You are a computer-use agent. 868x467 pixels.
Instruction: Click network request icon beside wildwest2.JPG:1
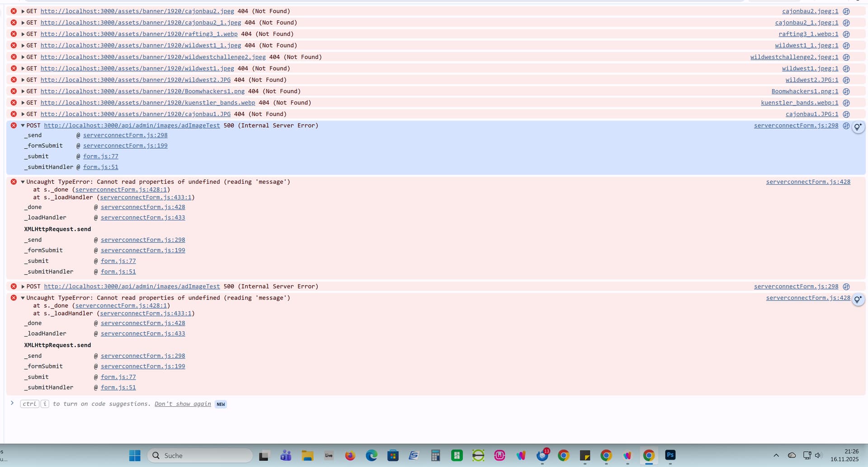tap(846, 80)
